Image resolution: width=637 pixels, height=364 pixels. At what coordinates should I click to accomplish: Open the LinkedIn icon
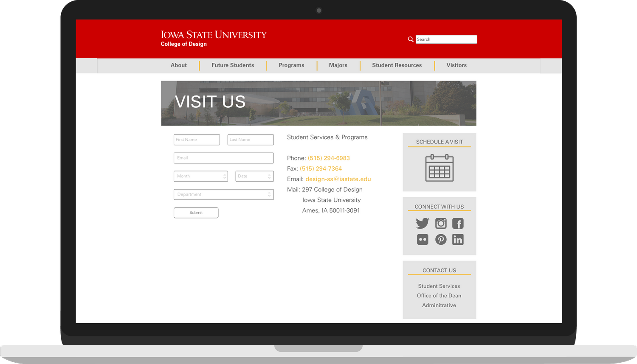tap(458, 239)
